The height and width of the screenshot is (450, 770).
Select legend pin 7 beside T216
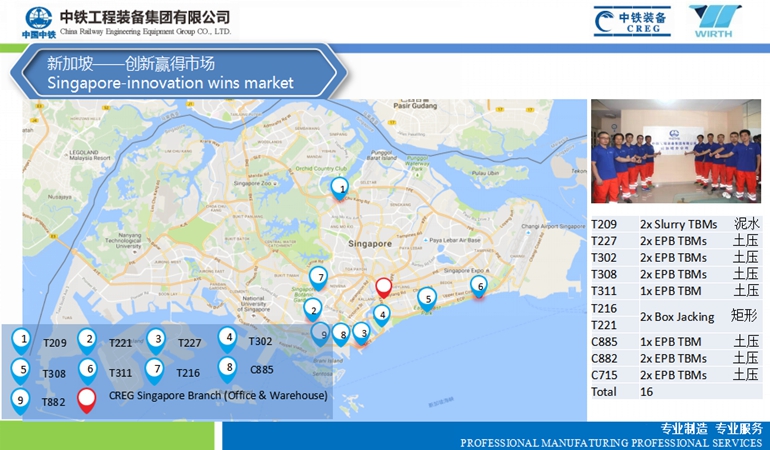point(155,371)
